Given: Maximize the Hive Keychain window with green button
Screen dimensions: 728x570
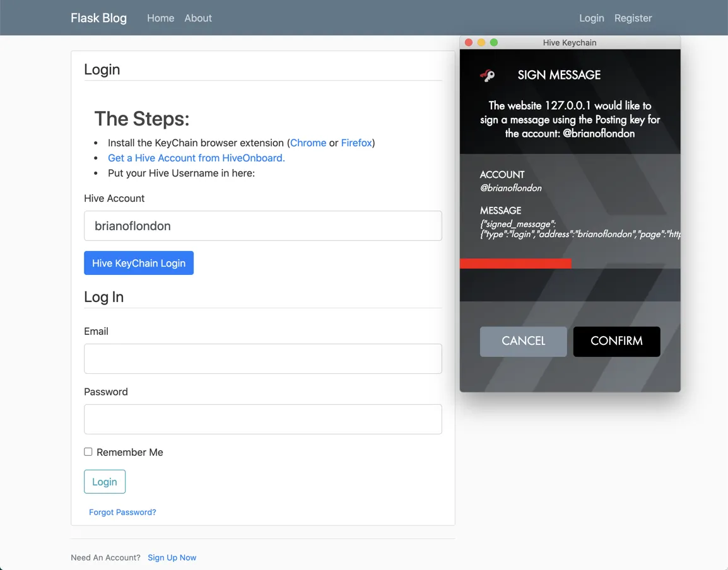Looking at the screenshot, I should coord(494,42).
